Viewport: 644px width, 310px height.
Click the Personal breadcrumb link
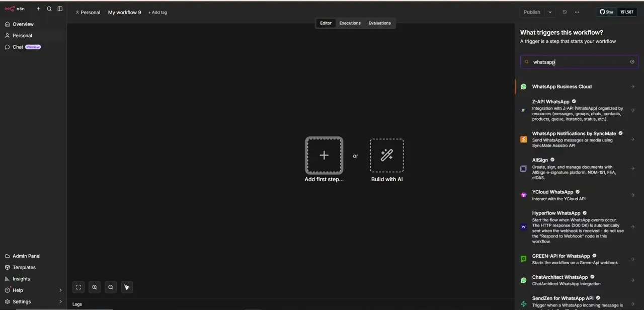tap(88, 12)
